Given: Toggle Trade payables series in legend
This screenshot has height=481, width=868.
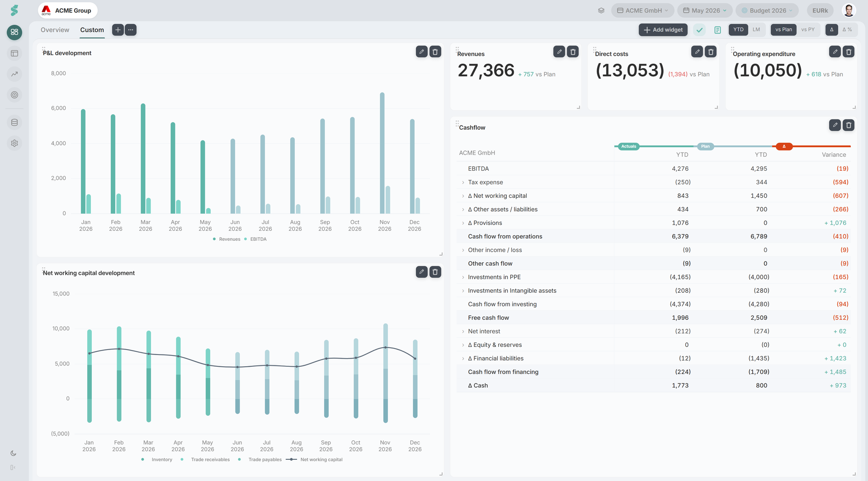Looking at the screenshot, I should (259, 460).
